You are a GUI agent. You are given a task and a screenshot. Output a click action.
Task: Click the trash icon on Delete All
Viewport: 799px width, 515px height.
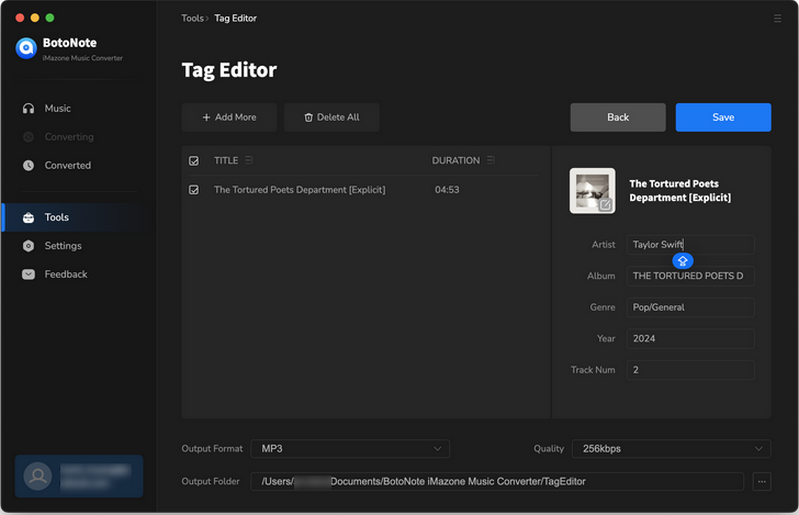[308, 118]
